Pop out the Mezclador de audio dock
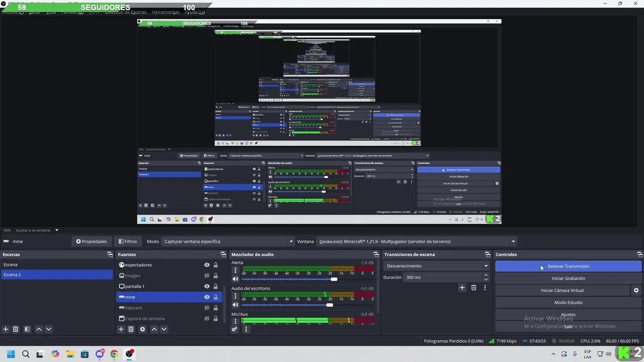 click(x=376, y=254)
